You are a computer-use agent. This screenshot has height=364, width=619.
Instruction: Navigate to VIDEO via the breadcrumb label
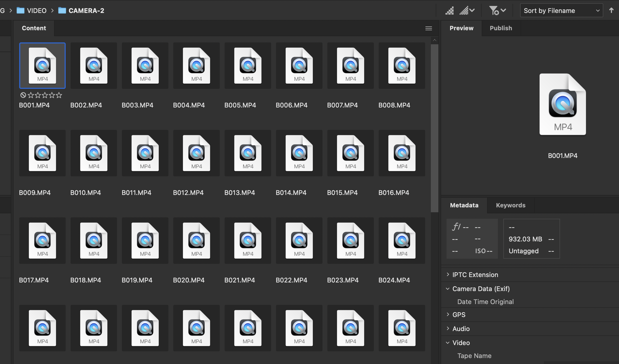coord(37,10)
